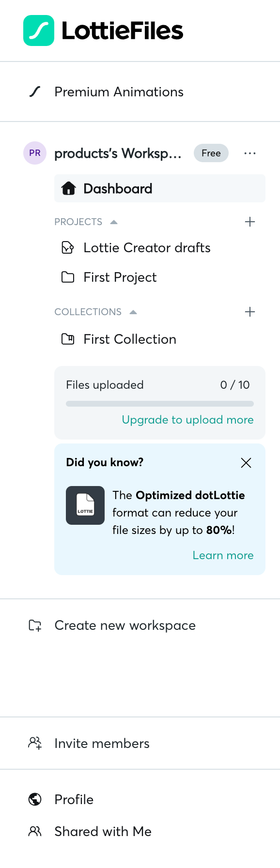Image resolution: width=280 pixels, height=868 pixels.
Task: Click the dotLottie file format icon
Action: coord(85,505)
